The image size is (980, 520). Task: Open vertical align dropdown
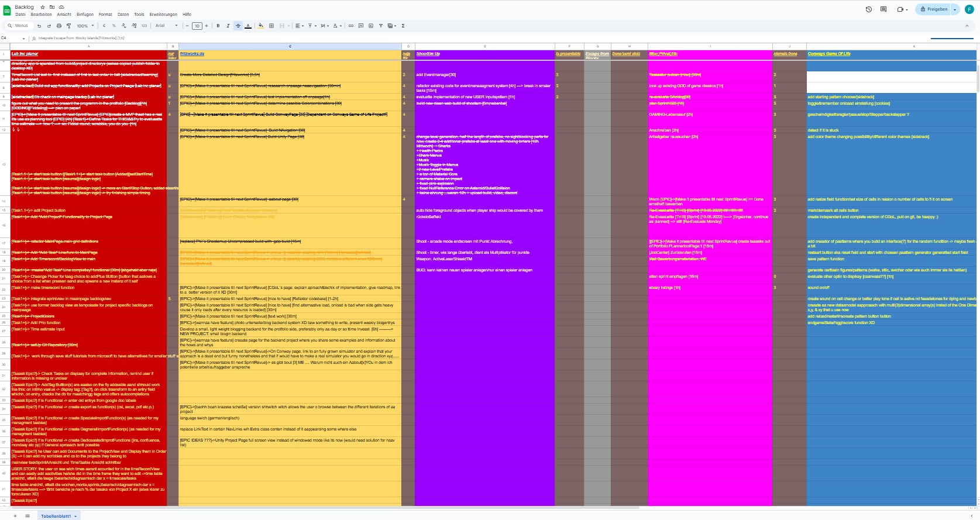[312, 26]
